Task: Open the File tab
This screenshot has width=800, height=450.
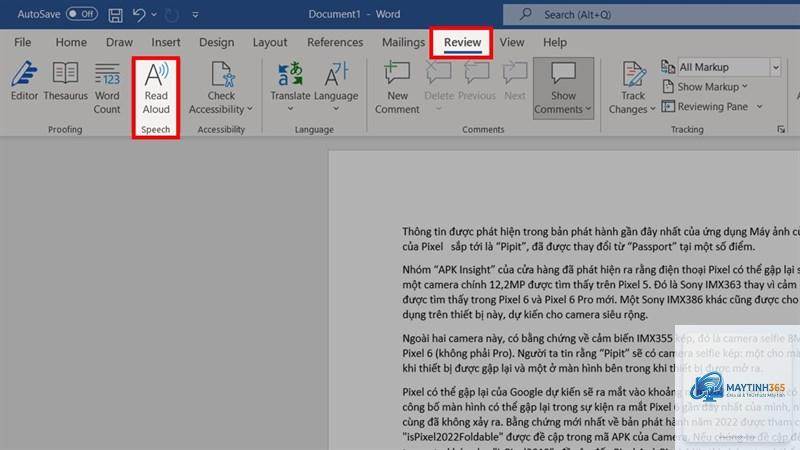Action: point(22,42)
